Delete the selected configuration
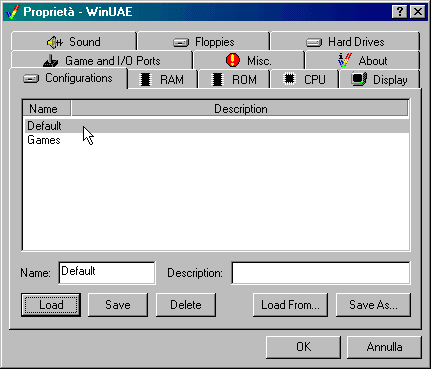Image resolution: width=431 pixels, height=369 pixels. point(186,305)
